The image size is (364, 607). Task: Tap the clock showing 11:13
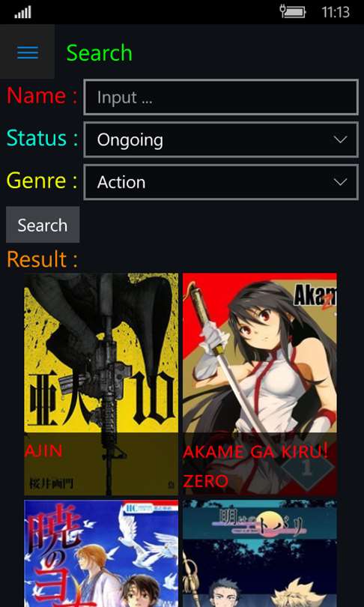tap(336, 13)
